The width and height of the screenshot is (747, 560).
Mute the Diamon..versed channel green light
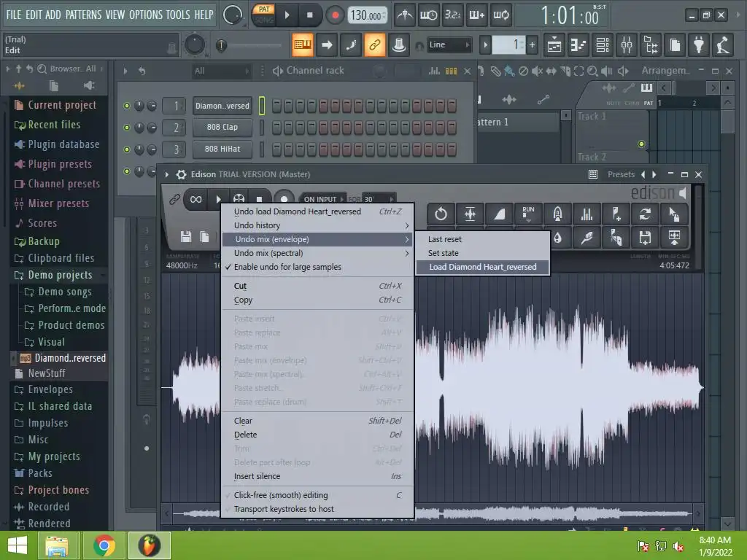click(127, 106)
